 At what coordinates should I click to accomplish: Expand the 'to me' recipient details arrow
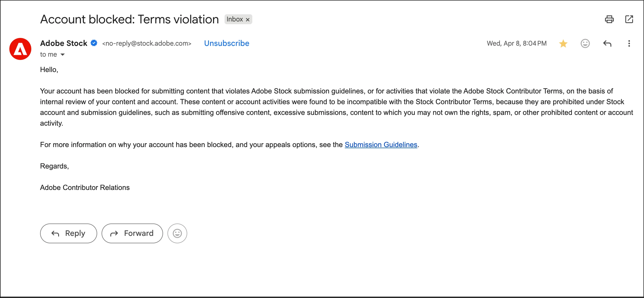pyautogui.click(x=63, y=54)
